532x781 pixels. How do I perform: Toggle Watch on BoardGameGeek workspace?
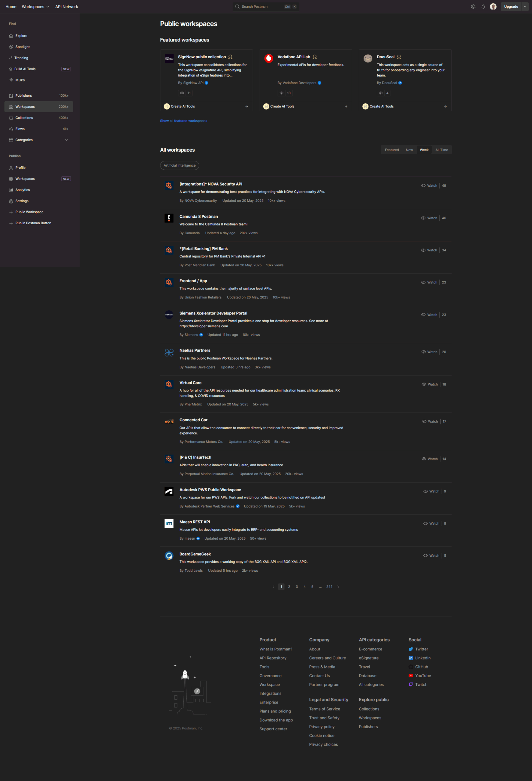[x=431, y=556]
